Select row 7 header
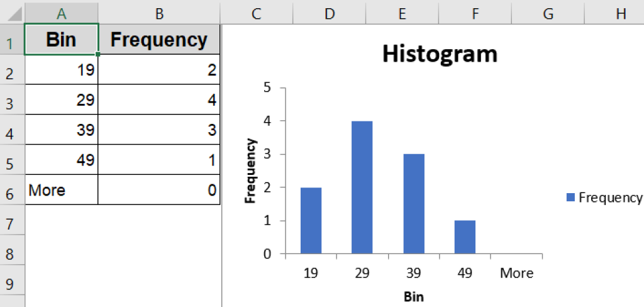This screenshot has height=307, width=644. click(13, 220)
